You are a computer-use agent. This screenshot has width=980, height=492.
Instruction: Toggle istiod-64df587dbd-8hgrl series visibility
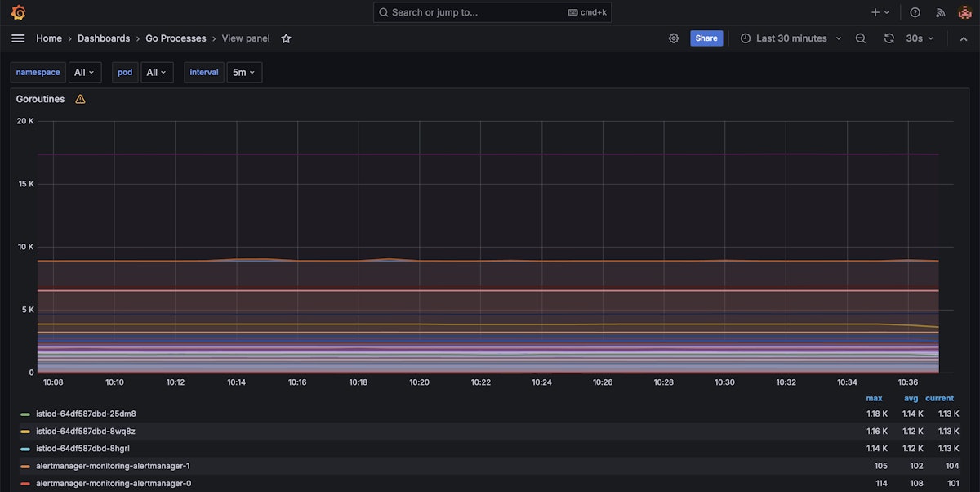(82, 449)
